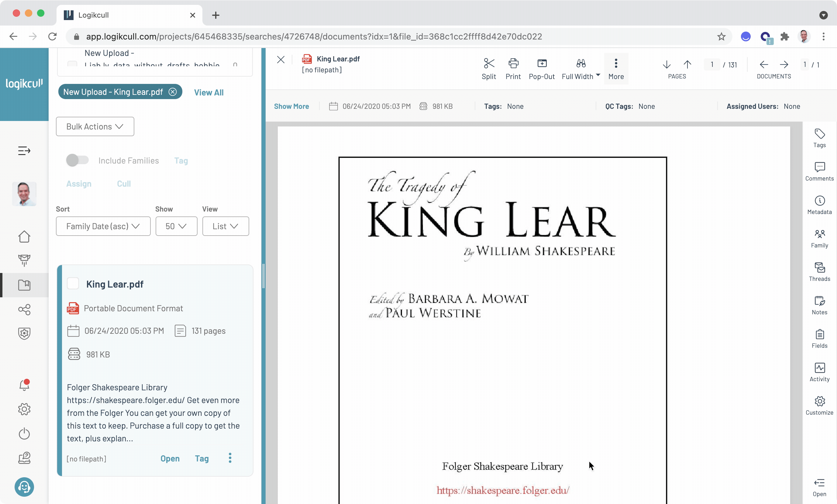Go to next page with down arrow
Image resolution: width=837 pixels, height=504 pixels.
pos(666,64)
